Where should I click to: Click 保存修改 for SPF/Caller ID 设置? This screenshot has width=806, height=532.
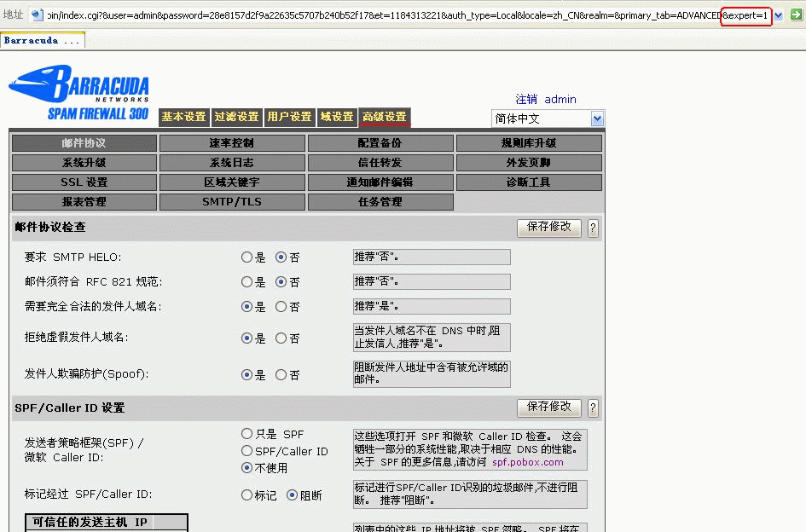[x=549, y=408]
